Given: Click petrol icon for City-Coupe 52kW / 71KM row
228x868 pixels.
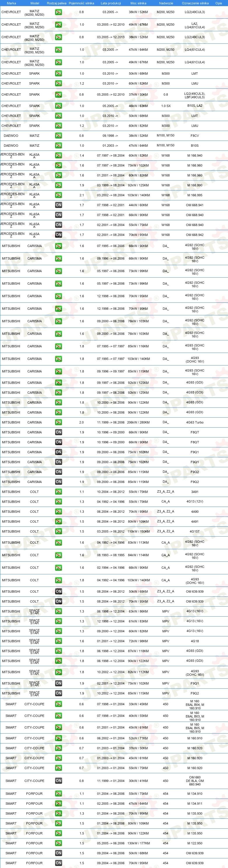Looking at the screenshot, I should click(59, 738).
